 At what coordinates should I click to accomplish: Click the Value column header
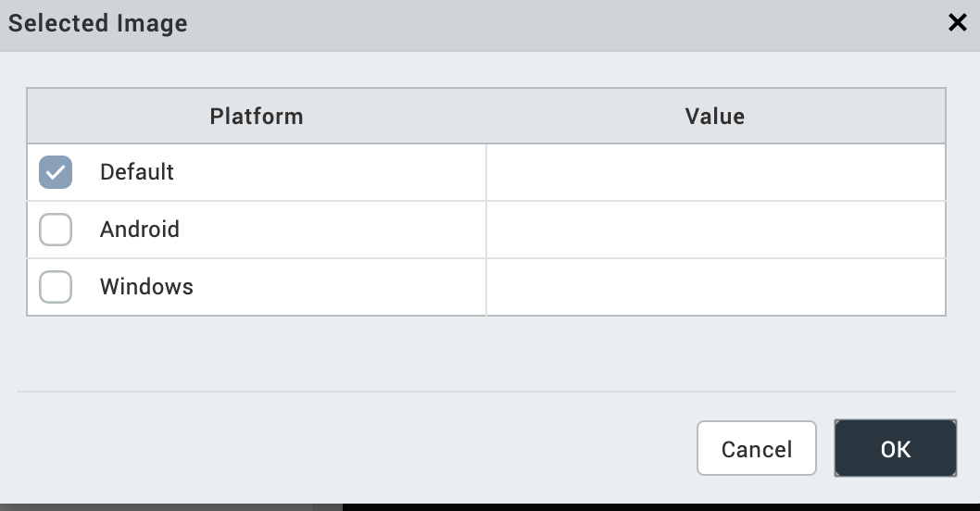tap(715, 117)
